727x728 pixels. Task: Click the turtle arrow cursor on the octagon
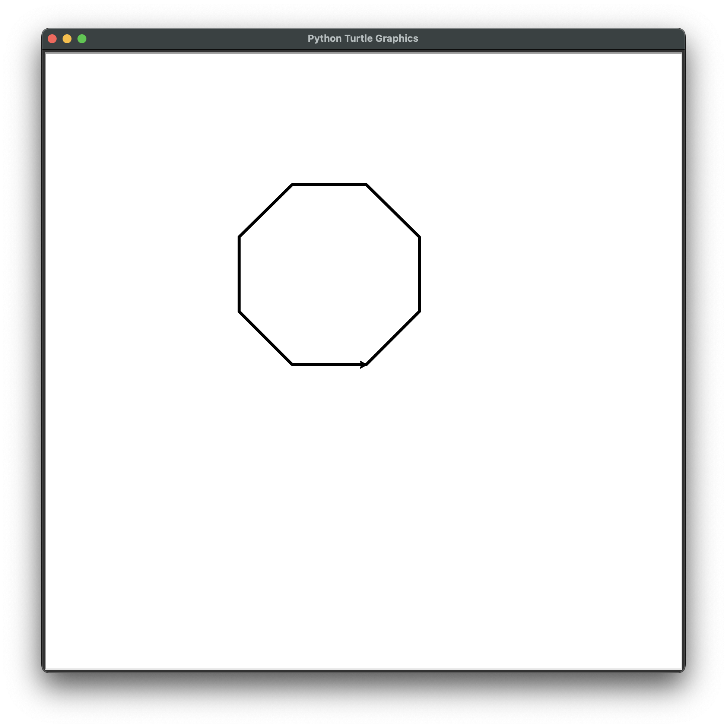[x=363, y=364]
